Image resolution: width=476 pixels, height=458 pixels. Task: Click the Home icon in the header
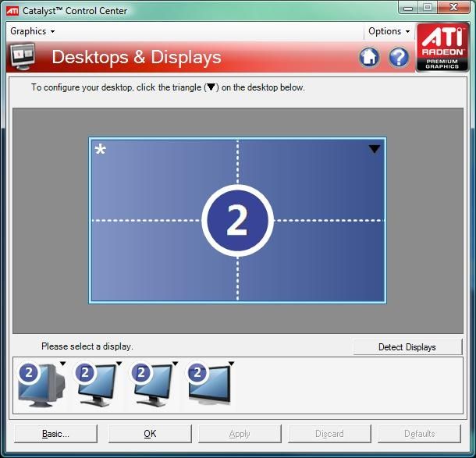coord(369,57)
